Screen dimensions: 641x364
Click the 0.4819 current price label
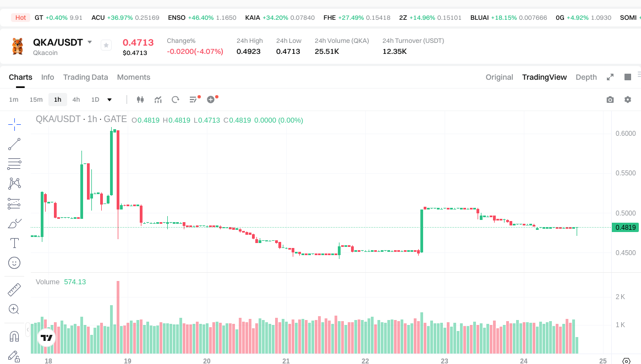[x=626, y=228]
